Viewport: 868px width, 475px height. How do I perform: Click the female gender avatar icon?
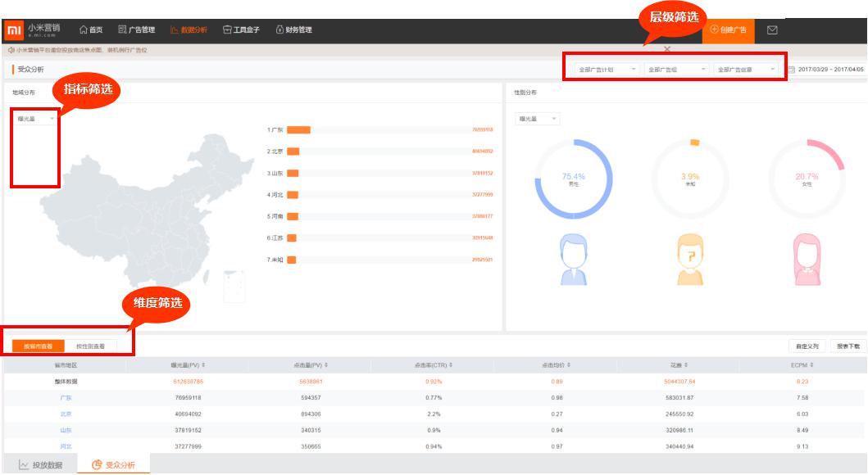(806, 260)
